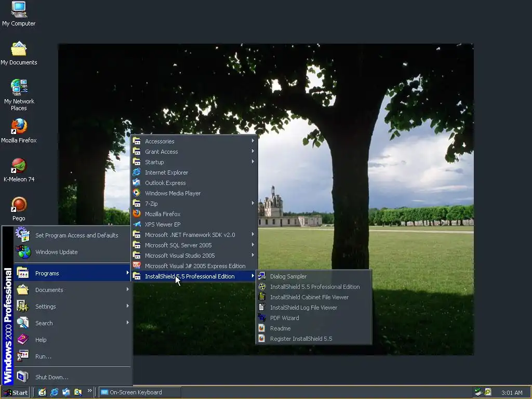Open Search from the Start menu
This screenshot has width=532, height=399.
pos(72,323)
